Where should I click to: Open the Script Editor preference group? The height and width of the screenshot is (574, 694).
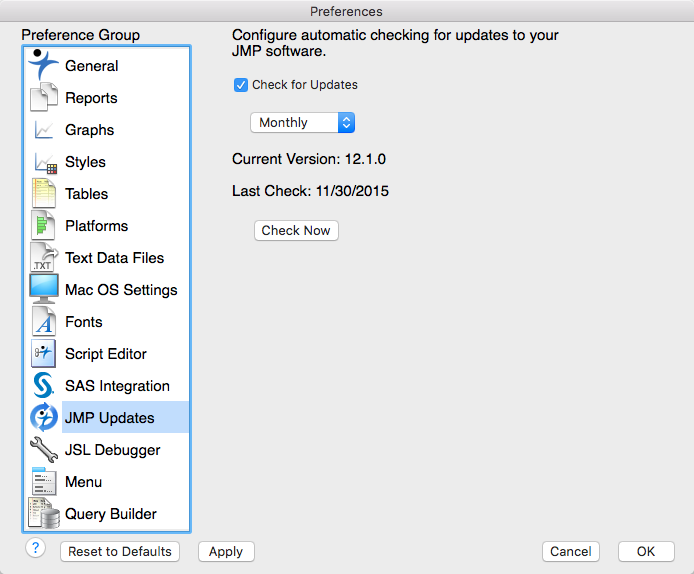click(106, 354)
